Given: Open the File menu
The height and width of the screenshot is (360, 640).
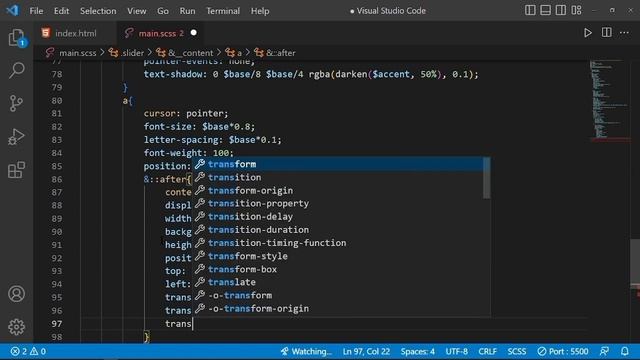Looking at the screenshot, I should click(x=36, y=11).
